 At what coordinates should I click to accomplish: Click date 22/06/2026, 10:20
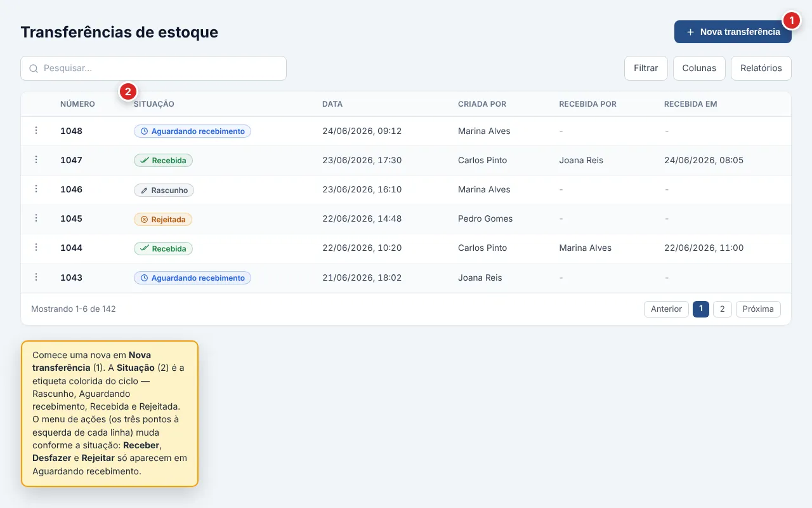point(362,248)
